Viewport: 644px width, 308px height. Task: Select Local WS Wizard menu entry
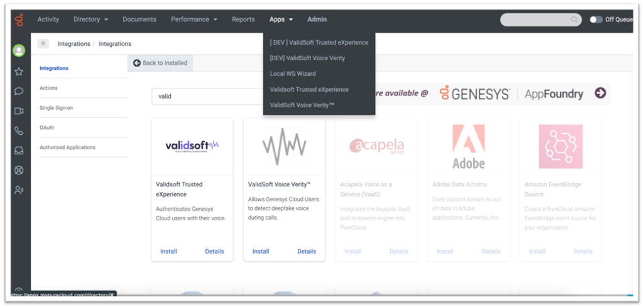(293, 74)
